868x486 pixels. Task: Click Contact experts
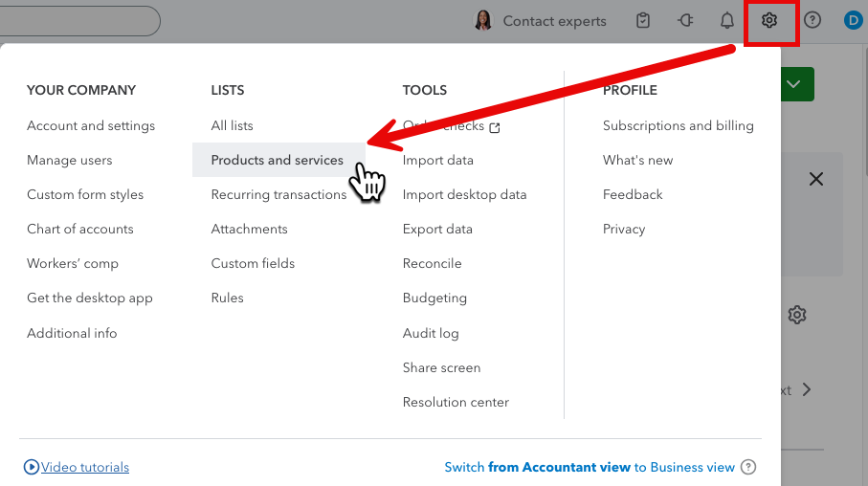pos(554,21)
